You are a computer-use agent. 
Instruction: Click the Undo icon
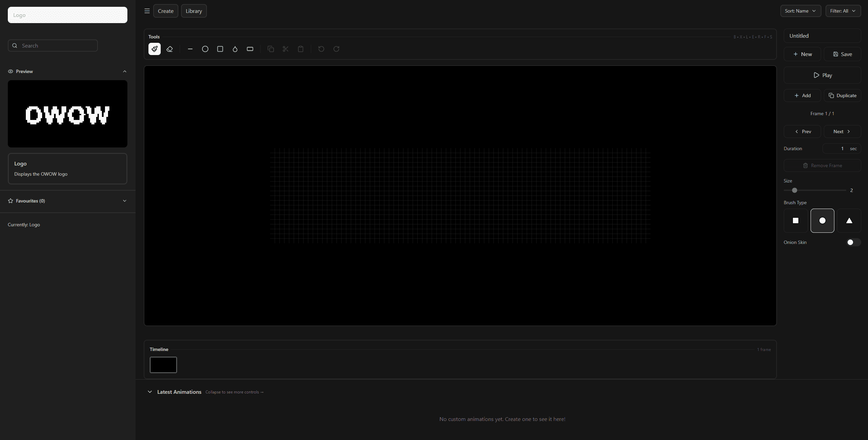pyautogui.click(x=321, y=49)
